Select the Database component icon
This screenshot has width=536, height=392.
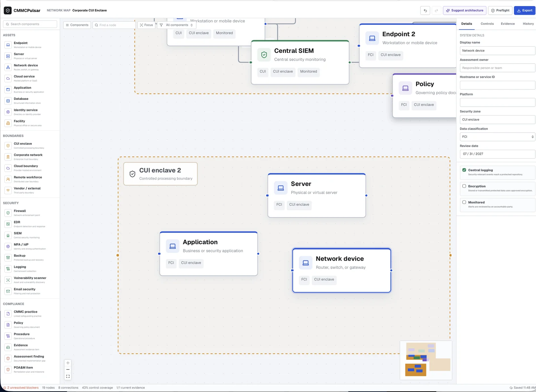click(x=8, y=101)
